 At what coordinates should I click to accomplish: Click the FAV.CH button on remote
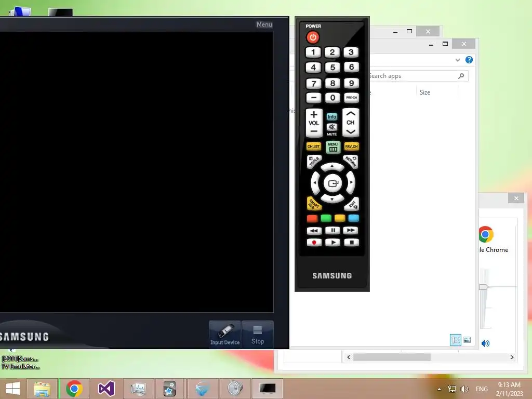(x=352, y=147)
